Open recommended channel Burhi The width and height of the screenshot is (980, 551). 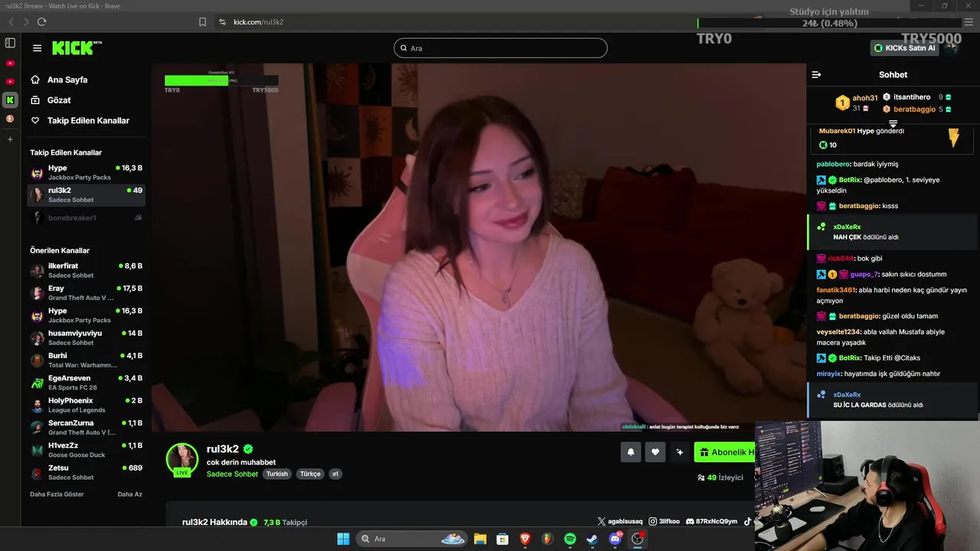coord(86,360)
